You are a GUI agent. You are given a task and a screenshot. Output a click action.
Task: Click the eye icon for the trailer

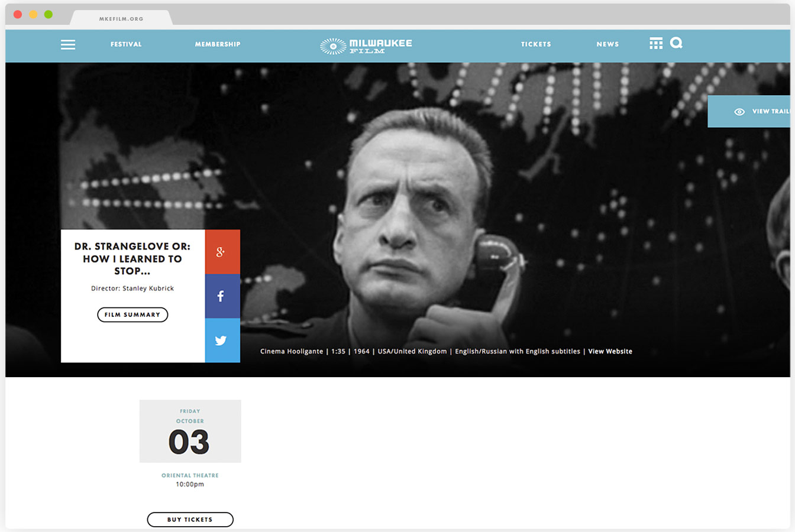click(x=739, y=112)
